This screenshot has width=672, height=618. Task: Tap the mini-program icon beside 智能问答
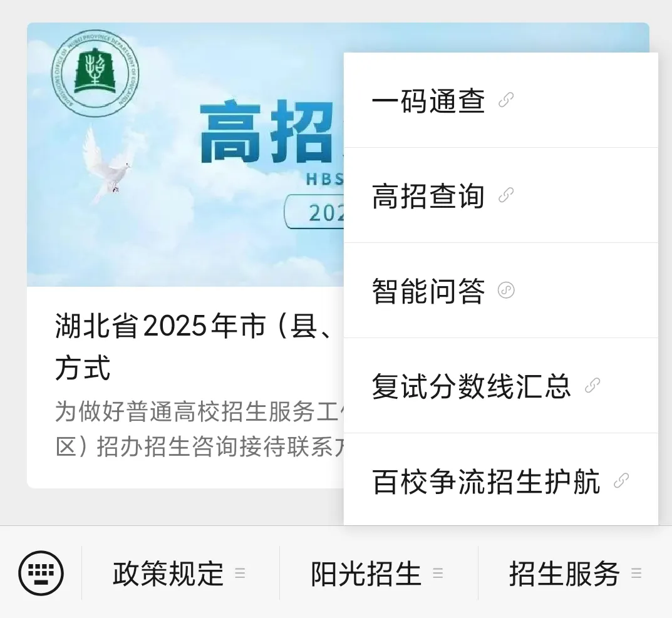point(506,291)
